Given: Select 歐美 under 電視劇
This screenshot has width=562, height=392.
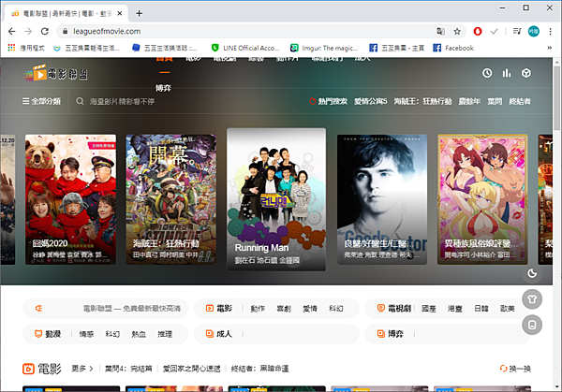Looking at the screenshot, I should click(x=507, y=308).
